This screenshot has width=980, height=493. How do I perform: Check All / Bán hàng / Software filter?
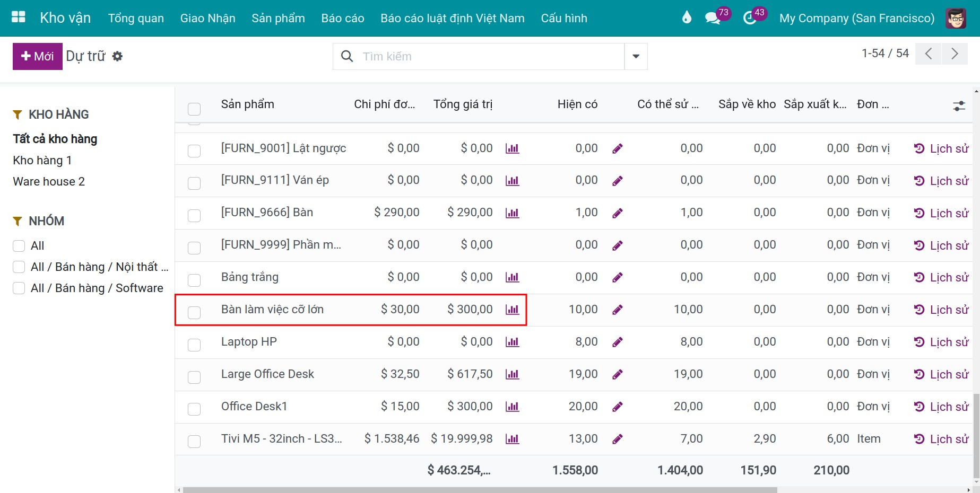click(19, 288)
